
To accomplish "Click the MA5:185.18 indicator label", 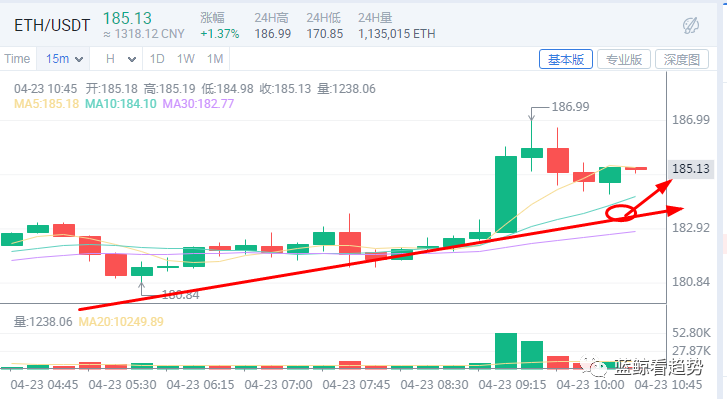I will point(46,103).
